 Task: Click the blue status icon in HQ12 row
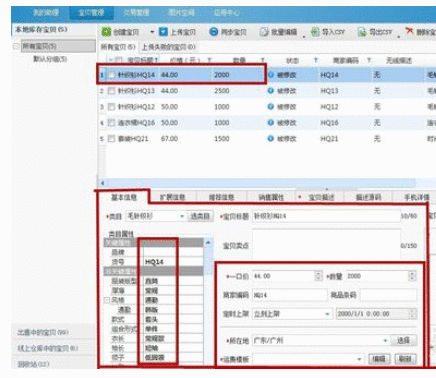point(271,107)
